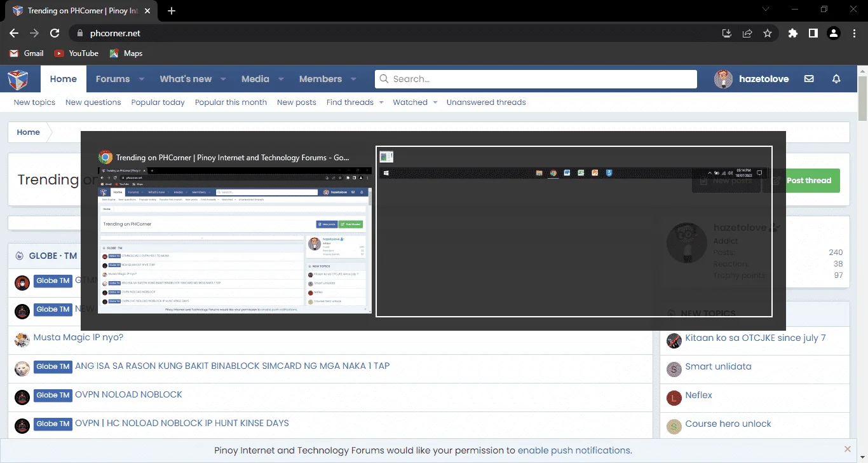The width and height of the screenshot is (868, 463).
Task: Open the Course hero unlock topic
Action: click(728, 424)
